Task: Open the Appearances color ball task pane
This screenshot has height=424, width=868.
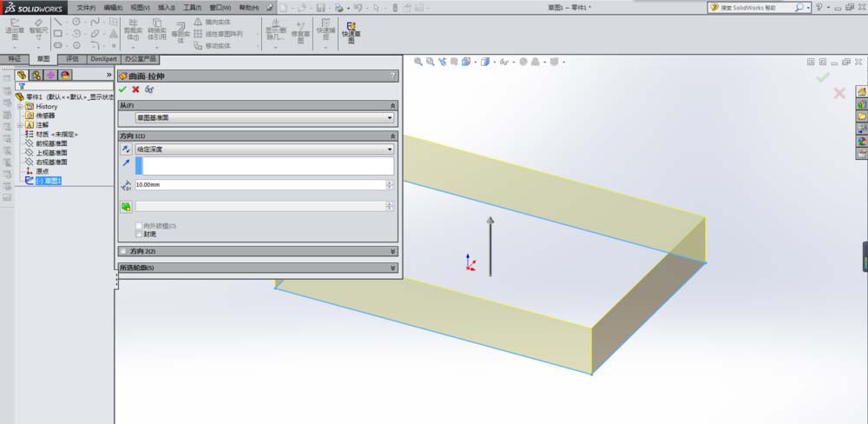Action: pyautogui.click(x=862, y=141)
